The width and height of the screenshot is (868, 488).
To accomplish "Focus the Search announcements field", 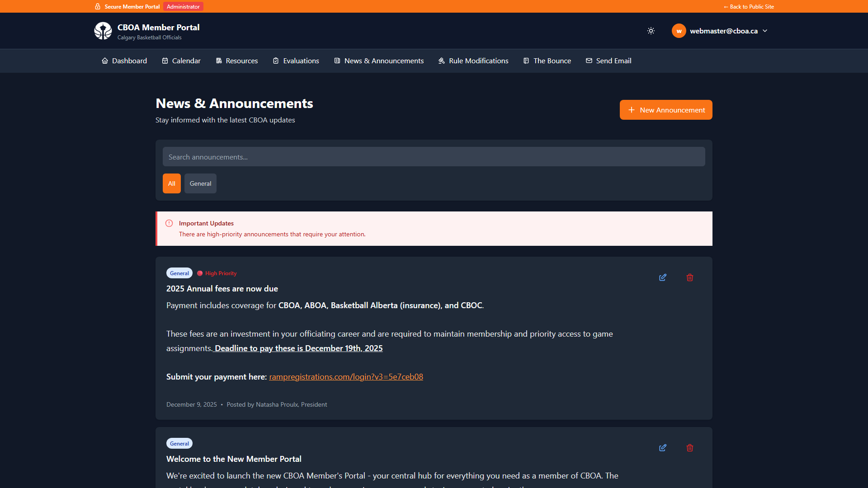I will (434, 157).
